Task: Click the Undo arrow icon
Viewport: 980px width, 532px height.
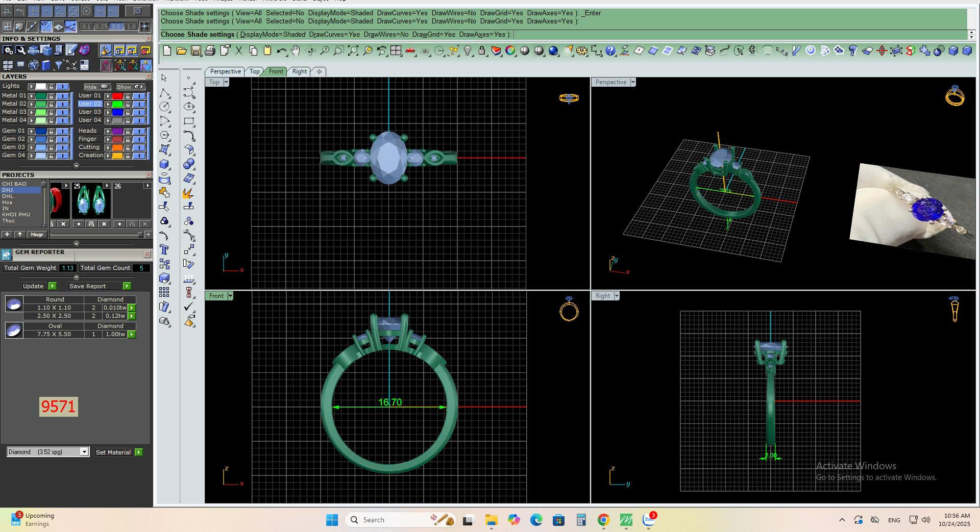Action: click(281, 50)
